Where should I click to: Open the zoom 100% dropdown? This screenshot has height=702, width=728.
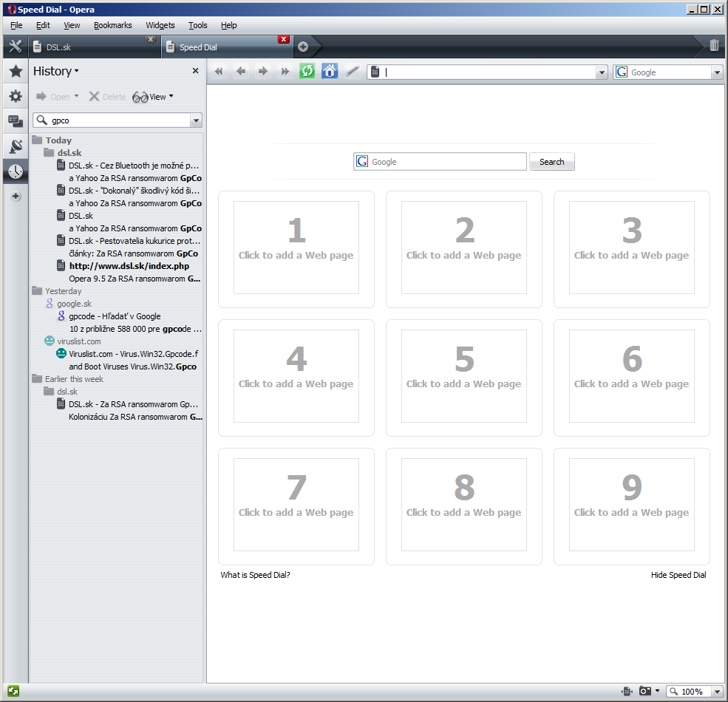pos(716,692)
